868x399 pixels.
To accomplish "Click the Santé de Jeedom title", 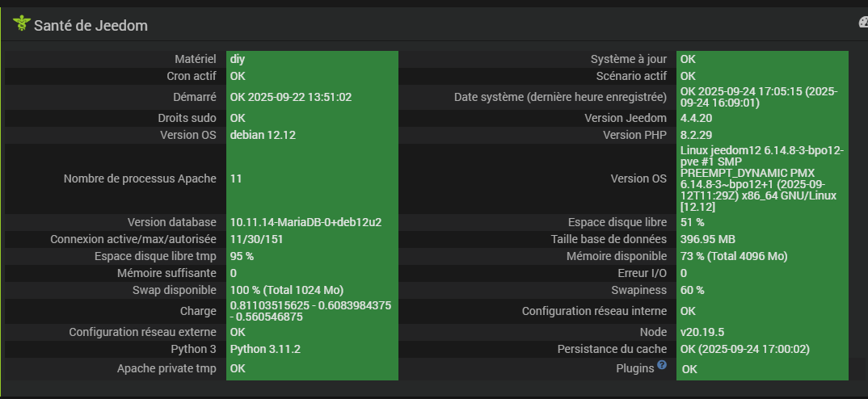I will 91,25.
